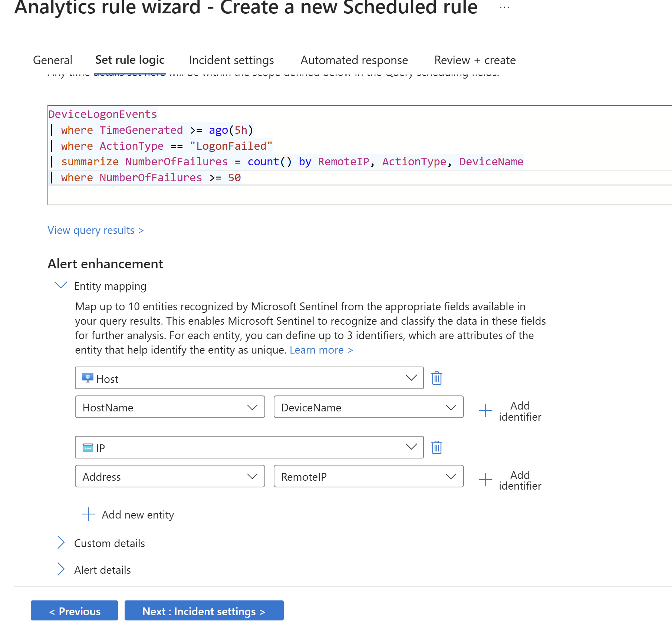Open the View query results link
Image resolution: width=672 pixels, height=636 pixels.
click(x=96, y=230)
